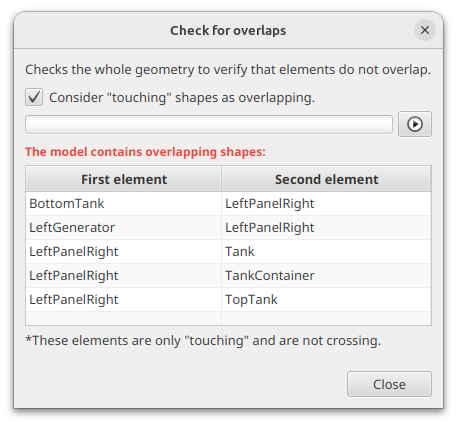Select LeftPanelRight in the Tank row
The image size is (457, 425).
124,252
